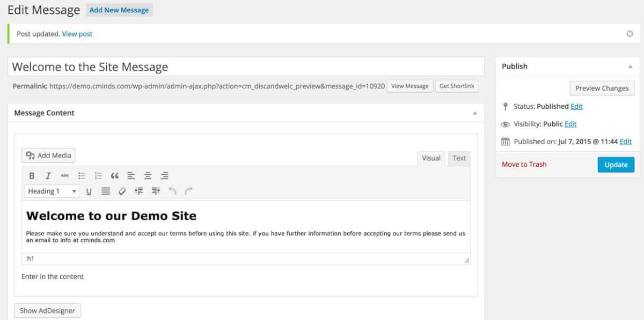The image size is (644, 320).
Task: Click the blue Update button
Action: click(616, 165)
